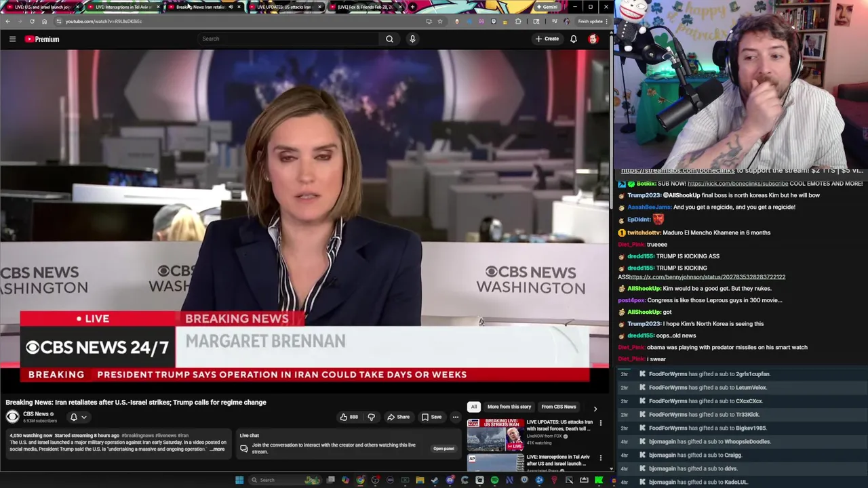
Task: Click the video title 'Breaking News: Iran retaliates'
Action: (x=136, y=403)
